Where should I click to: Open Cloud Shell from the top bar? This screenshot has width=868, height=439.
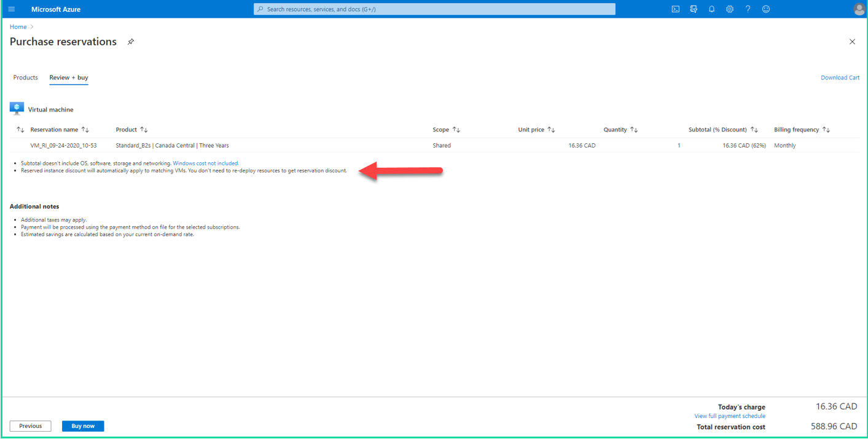pos(675,9)
